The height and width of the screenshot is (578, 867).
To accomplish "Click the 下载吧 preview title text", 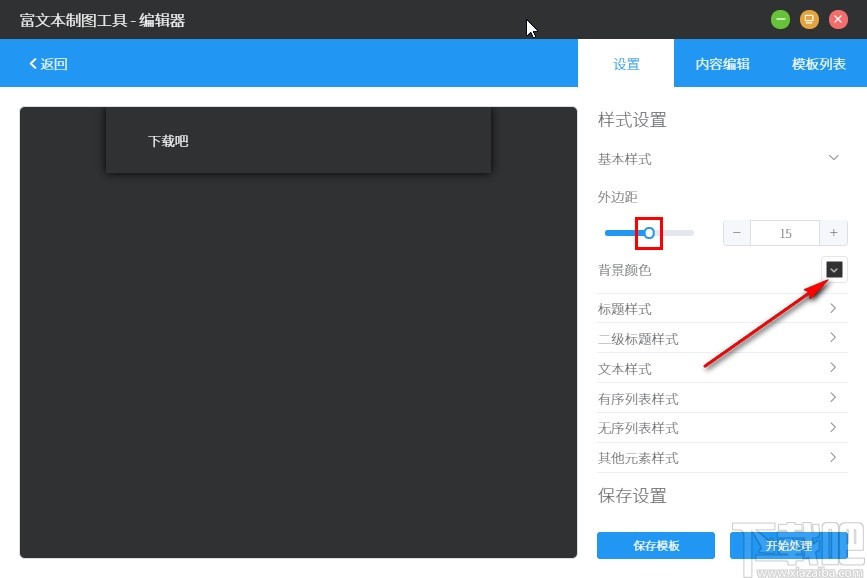I will (167, 141).
